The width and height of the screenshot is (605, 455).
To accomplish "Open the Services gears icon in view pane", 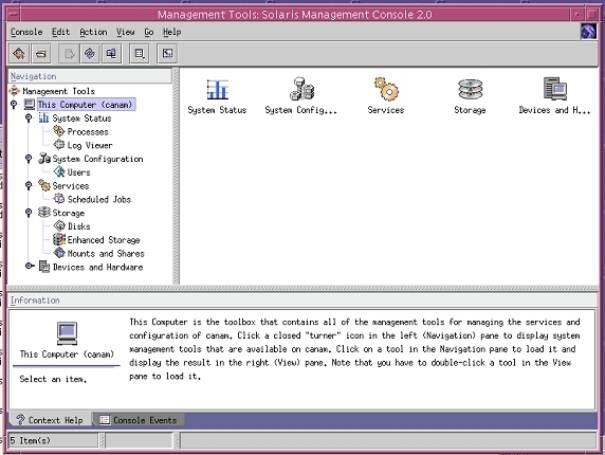I will [386, 89].
